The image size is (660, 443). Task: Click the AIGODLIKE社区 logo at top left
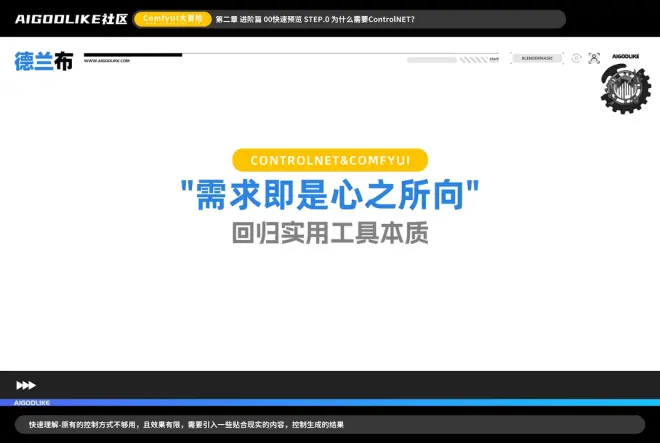click(71, 19)
